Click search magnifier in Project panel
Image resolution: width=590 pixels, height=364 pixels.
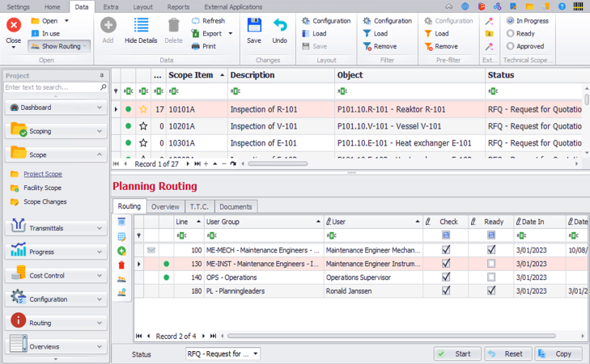[103, 87]
